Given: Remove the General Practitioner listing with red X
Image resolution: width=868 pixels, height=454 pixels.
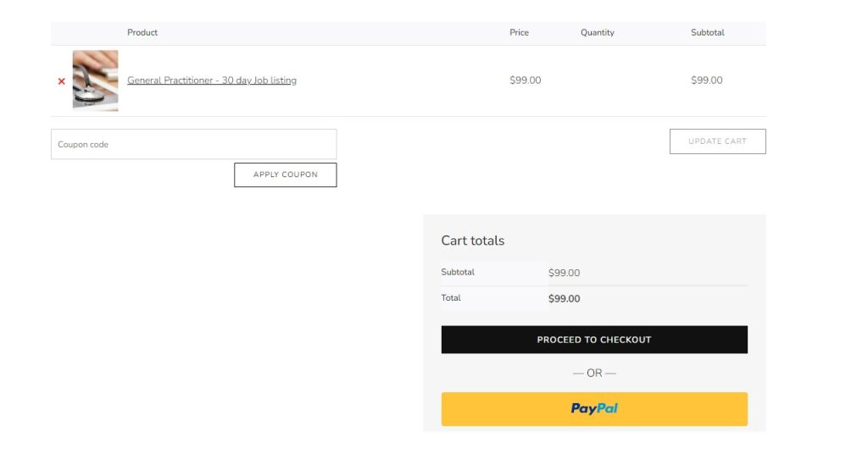Looking at the screenshot, I should coord(61,81).
